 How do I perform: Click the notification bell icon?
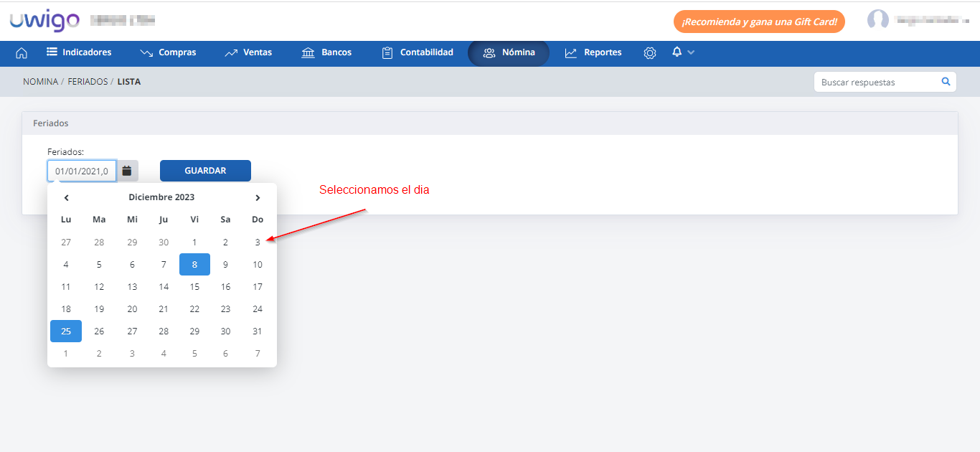(677, 52)
